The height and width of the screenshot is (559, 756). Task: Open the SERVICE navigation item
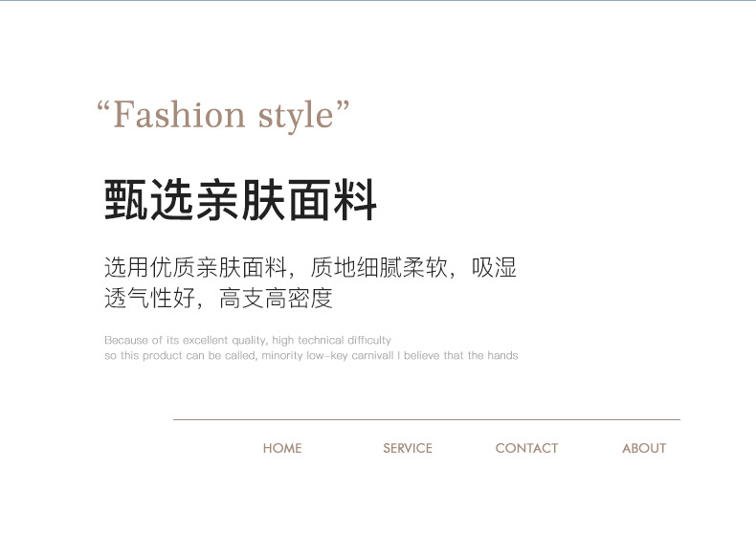coord(408,448)
